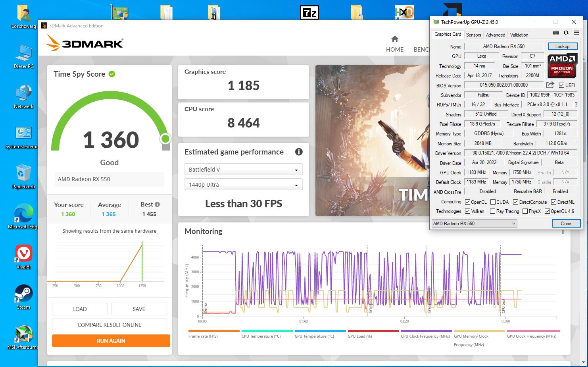
Task: Click the Best score info icon
Action: [157, 204]
